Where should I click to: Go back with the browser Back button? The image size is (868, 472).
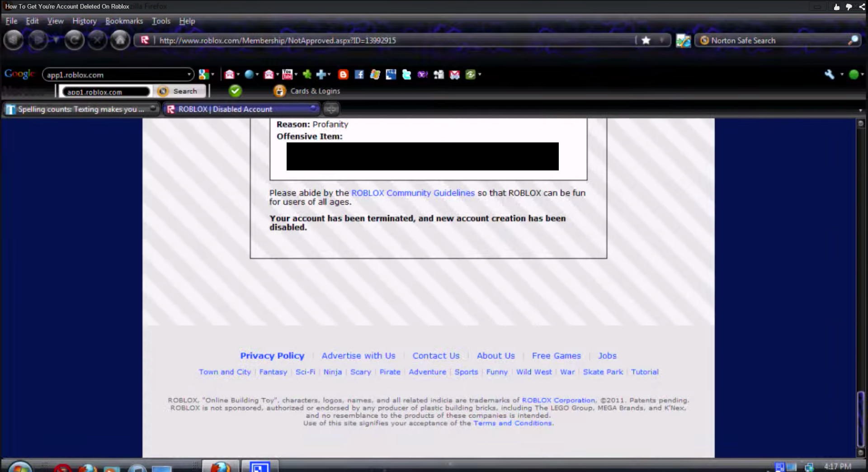pos(14,40)
